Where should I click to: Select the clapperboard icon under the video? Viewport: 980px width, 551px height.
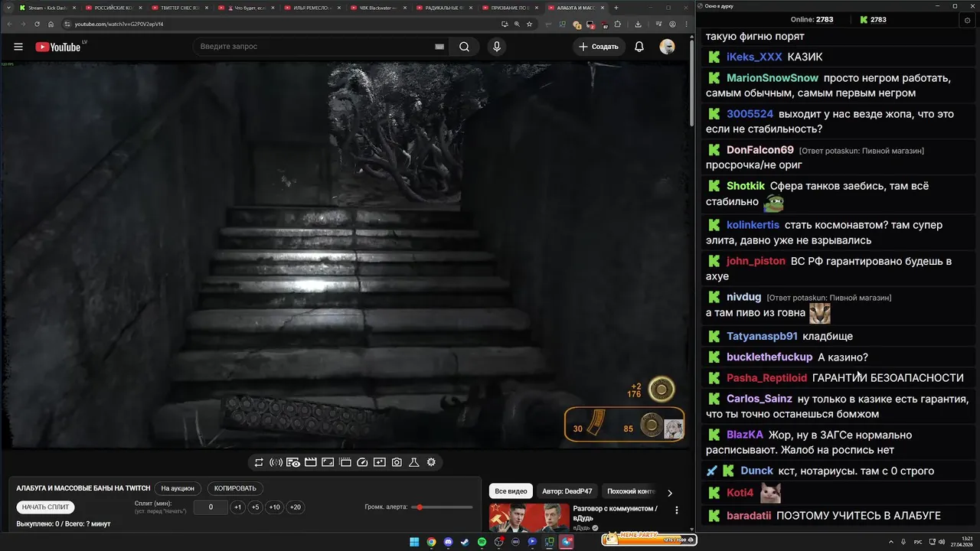[x=311, y=462]
